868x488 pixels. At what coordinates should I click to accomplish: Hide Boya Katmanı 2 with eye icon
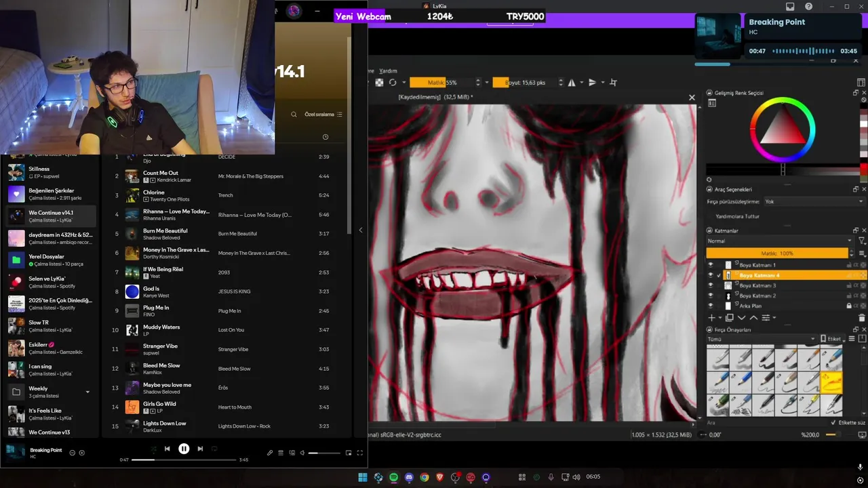pos(711,296)
